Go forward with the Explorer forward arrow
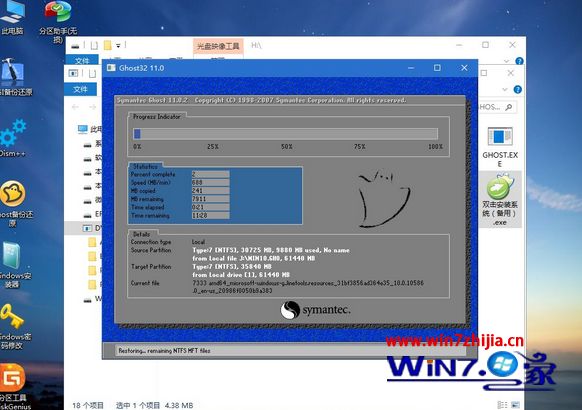This screenshot has height=410, width=582. [x=92, y=107]
